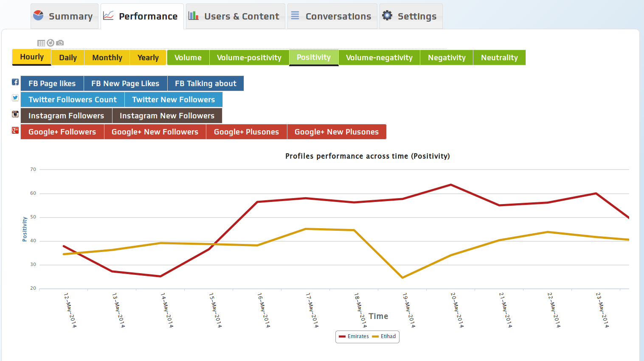Click FB Talking about button
Viewport: 644px width, 361px height.
205,84
